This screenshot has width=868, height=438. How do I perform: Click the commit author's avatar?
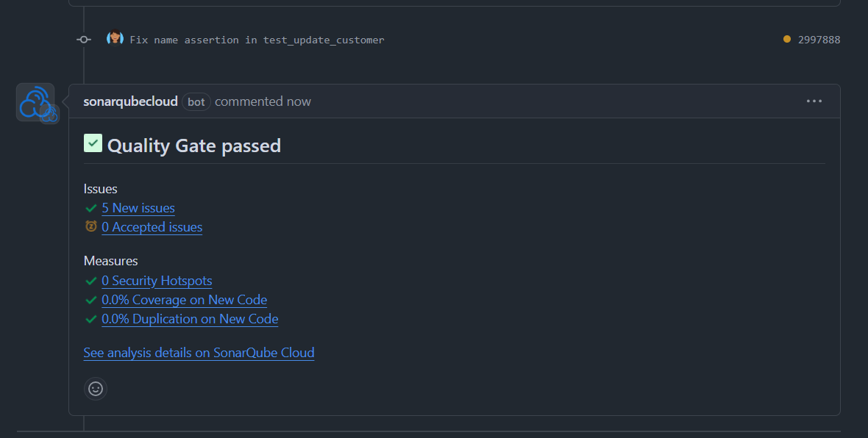[115, 38]
